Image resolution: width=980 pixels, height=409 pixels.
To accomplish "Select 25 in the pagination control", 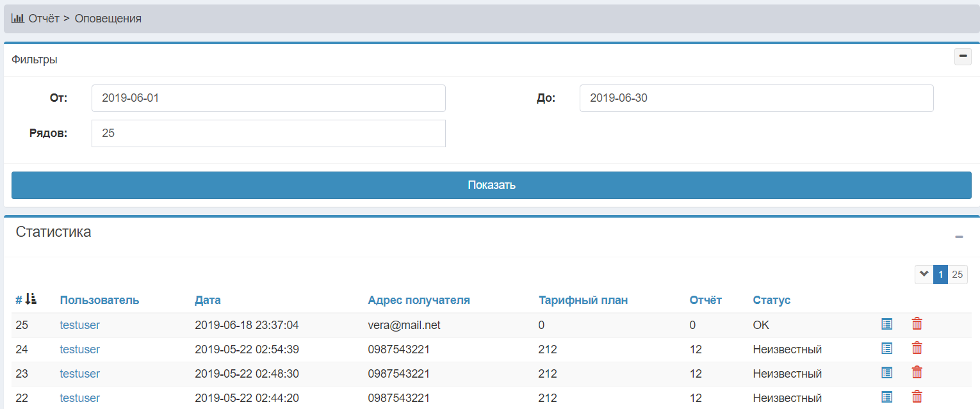I will pos(957,275).
